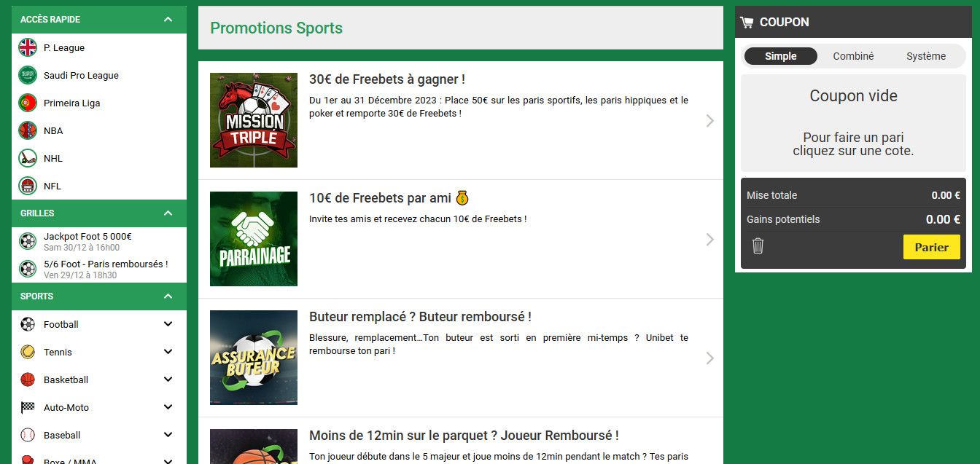Collapse the Accès Rapide section

click(x=168, y=20)
